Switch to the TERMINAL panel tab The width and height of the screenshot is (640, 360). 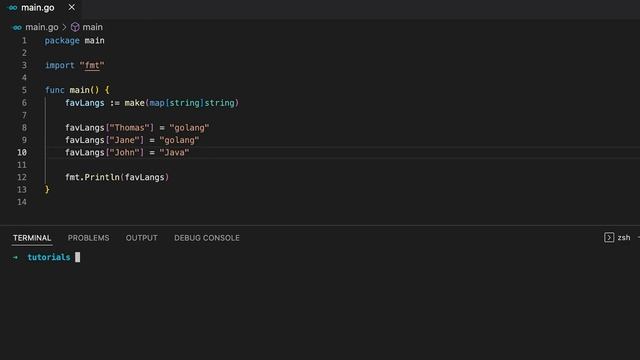(32, 238)
